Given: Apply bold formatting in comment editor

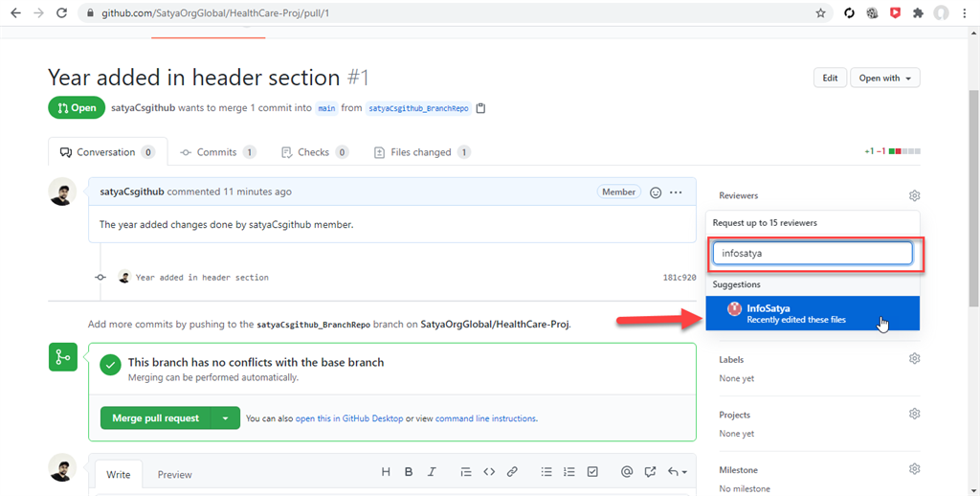Looking at the screenshot, I should click(x=409, y=472).
